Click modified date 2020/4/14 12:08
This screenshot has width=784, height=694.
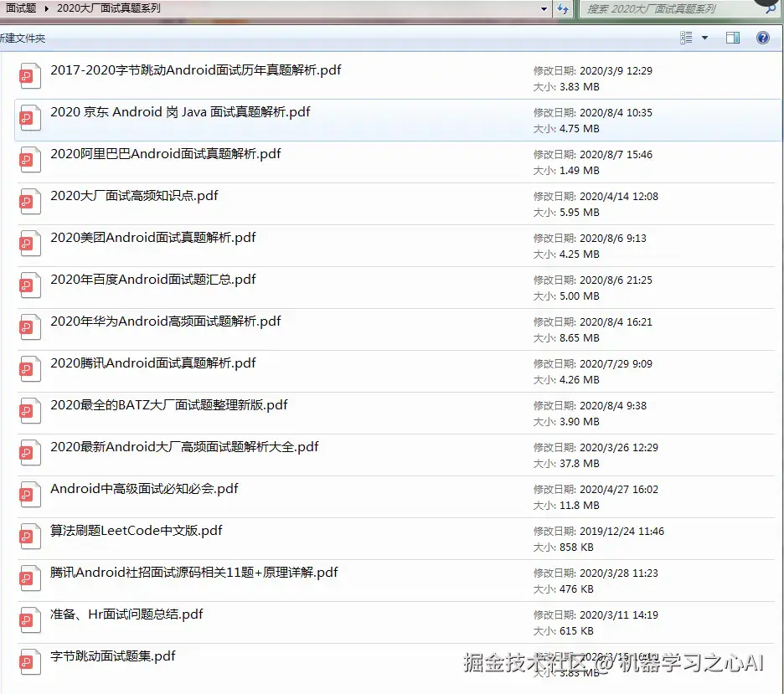coord(618,197)
